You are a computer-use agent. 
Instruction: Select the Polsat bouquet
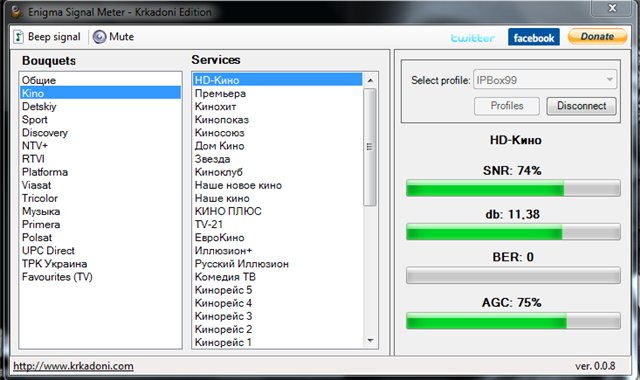pyautogui.click(x=100, y=237)
